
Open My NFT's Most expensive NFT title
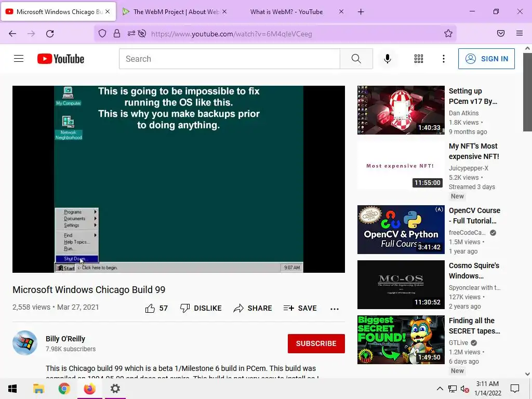tap(474, 151)
